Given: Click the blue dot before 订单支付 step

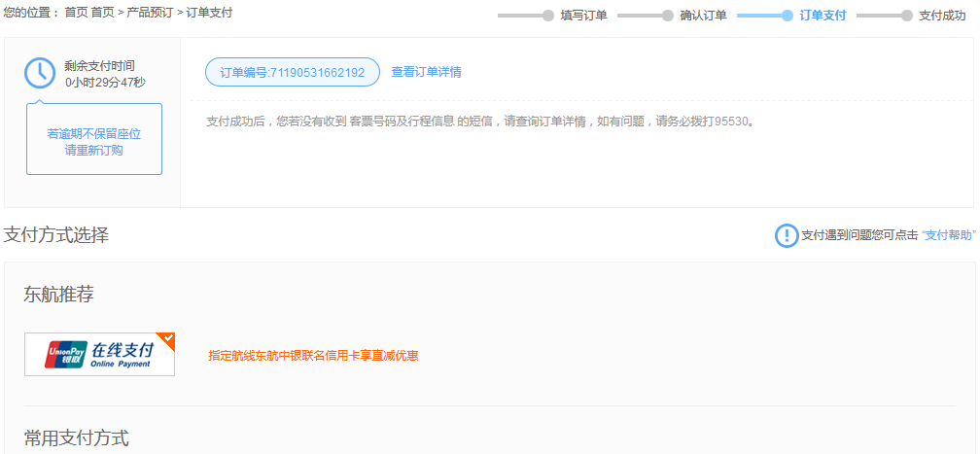Looking at the screenshot, I should (x=787, y=16).
